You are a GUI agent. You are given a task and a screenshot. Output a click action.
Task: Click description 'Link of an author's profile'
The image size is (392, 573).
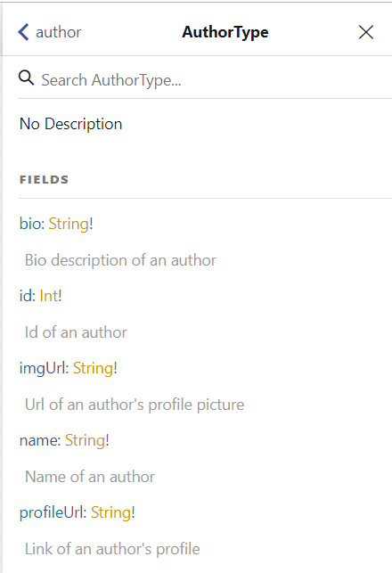coord(112,549)
